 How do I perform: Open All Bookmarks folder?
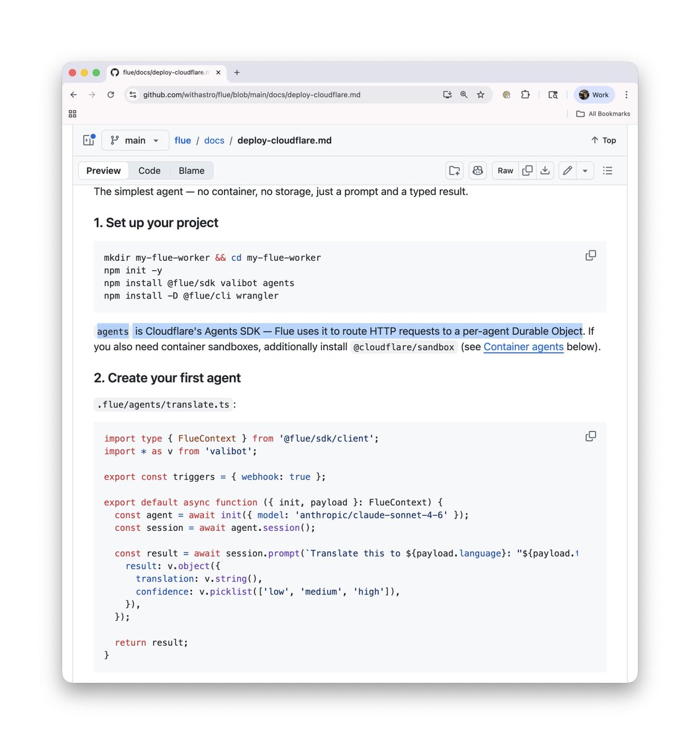click(x=603, y=114)
